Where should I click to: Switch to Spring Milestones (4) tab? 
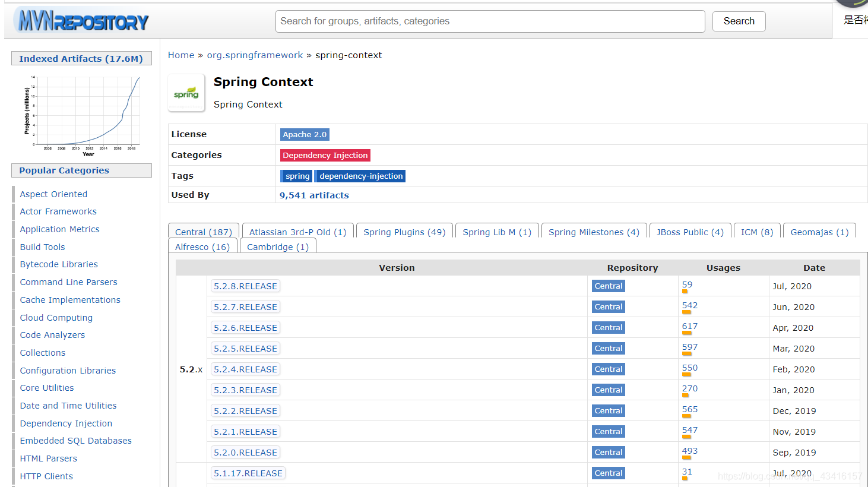[594, 232]
